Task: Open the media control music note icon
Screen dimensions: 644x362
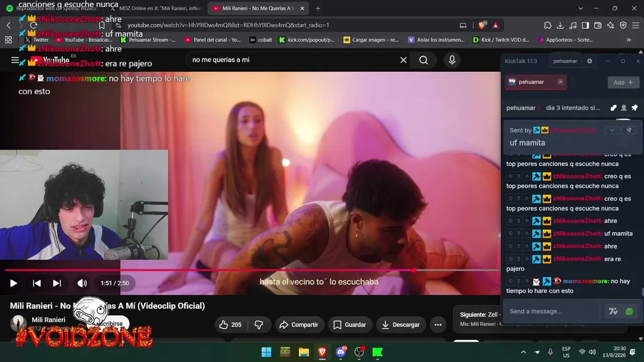Action: pos(573,25)
